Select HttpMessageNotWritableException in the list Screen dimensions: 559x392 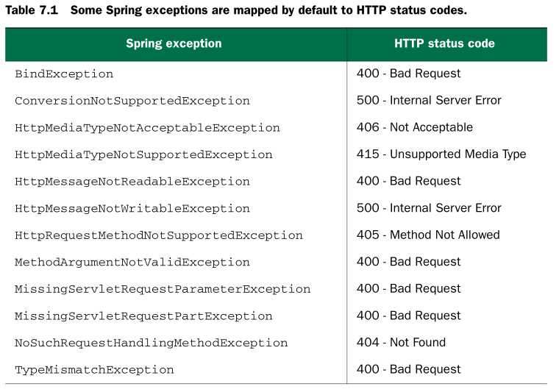(132, 209)
